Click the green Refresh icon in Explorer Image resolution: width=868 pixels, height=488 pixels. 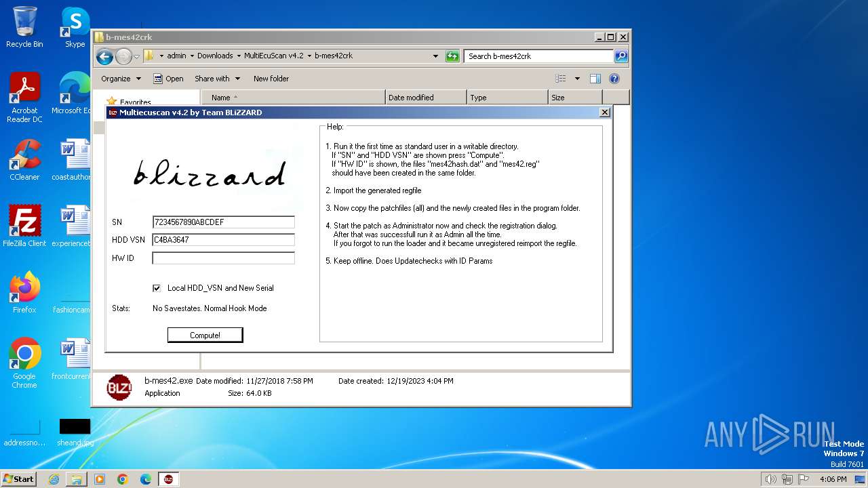452,56
